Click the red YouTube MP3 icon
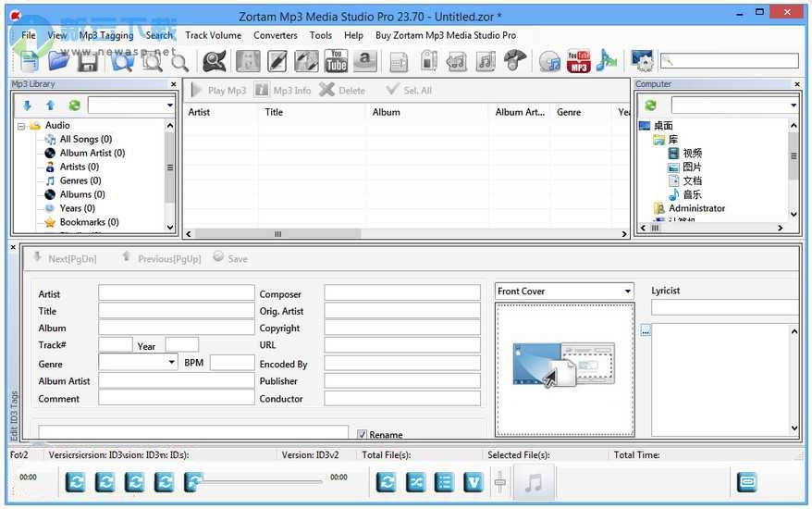The image size is (812, 509). pos(578,62)
